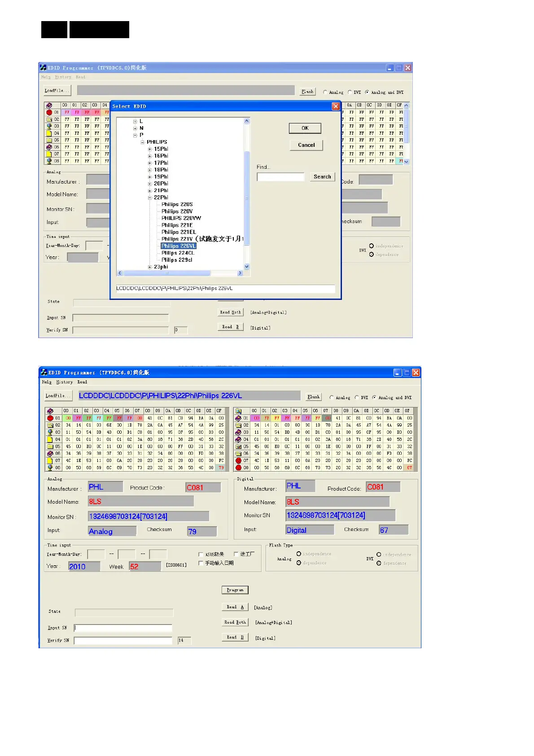
Task: Click Read A button for Analog
Action: 235,607
